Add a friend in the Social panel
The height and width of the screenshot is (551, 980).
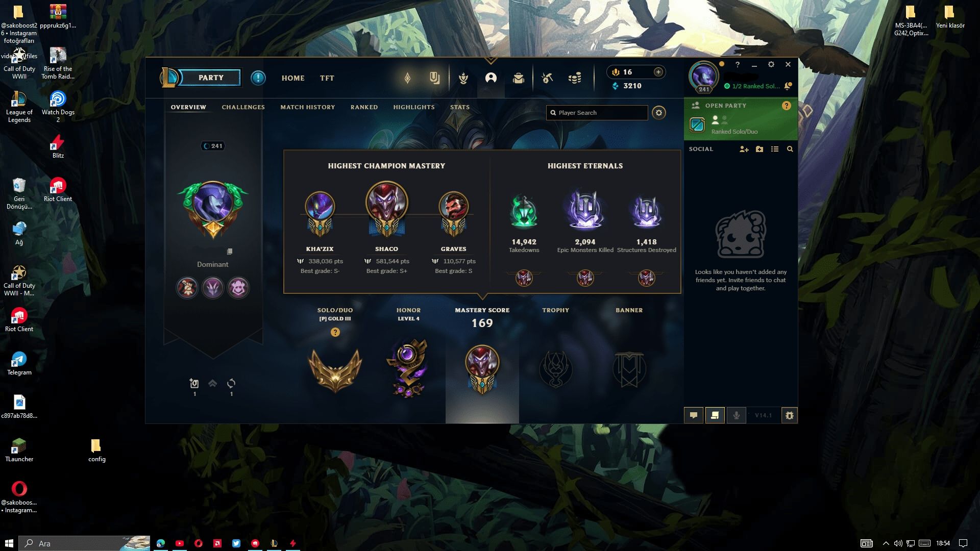(744, 149)
